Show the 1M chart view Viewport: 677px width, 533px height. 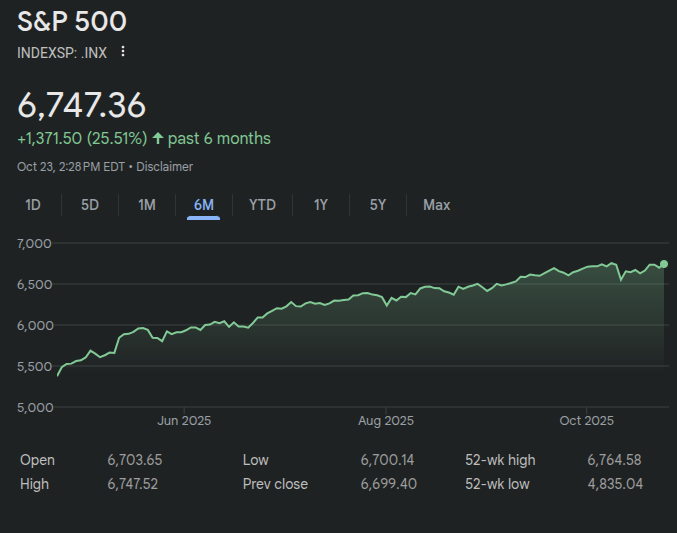pos(147,205)
